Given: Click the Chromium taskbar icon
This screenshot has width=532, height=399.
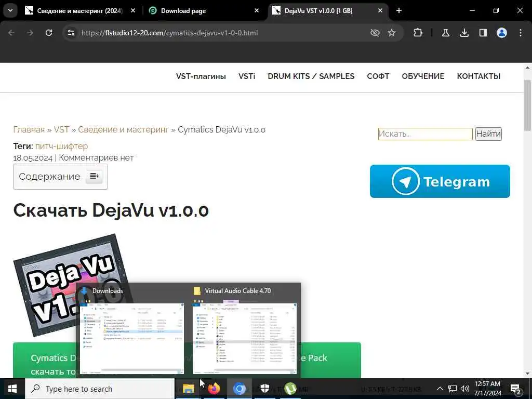Looking at the screenshot, I should tap(239, 389).
